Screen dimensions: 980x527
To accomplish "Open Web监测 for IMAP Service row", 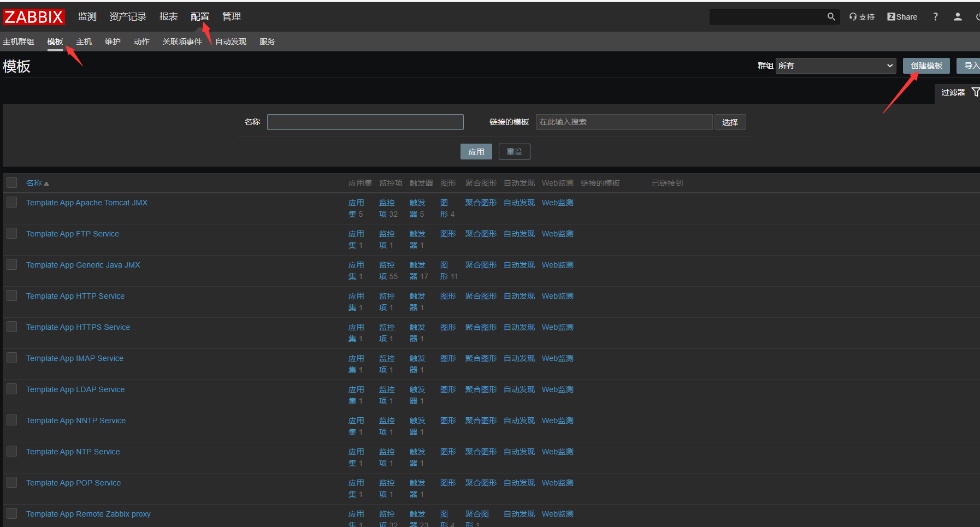I will (x=558, y=358).
